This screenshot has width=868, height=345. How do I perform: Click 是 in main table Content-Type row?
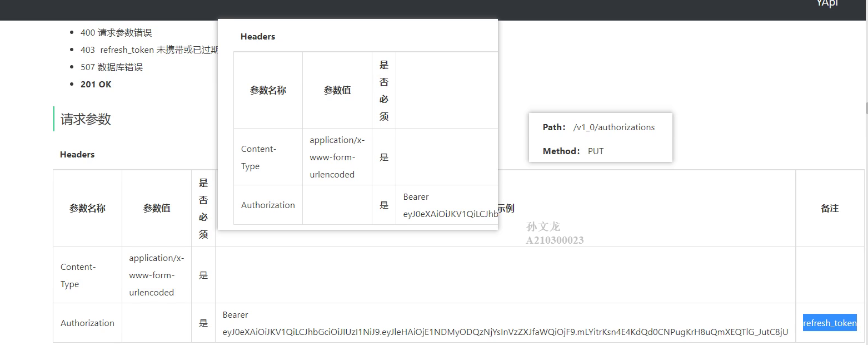click(x=203, y=275)
